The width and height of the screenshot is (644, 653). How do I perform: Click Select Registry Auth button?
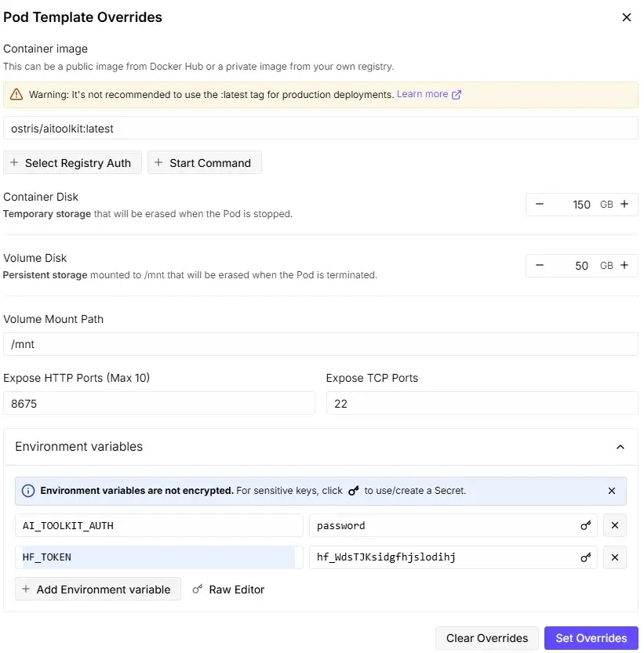(73, 163)
